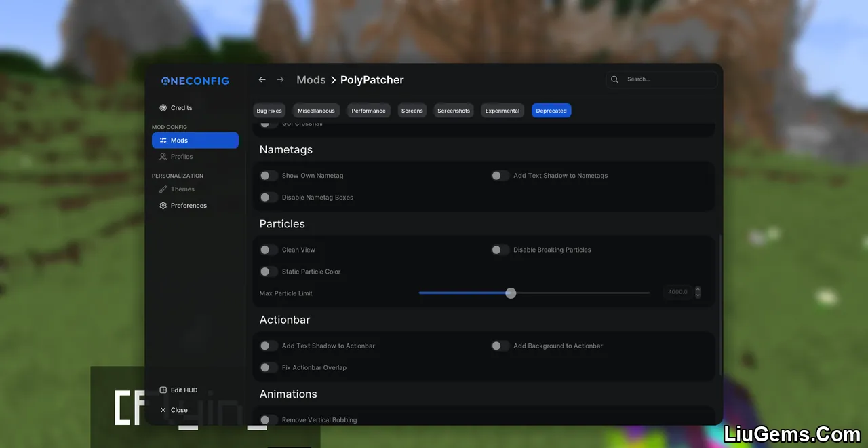
Task: Enable Add Background to Actionbar
Action: click(x=500, y=346)
